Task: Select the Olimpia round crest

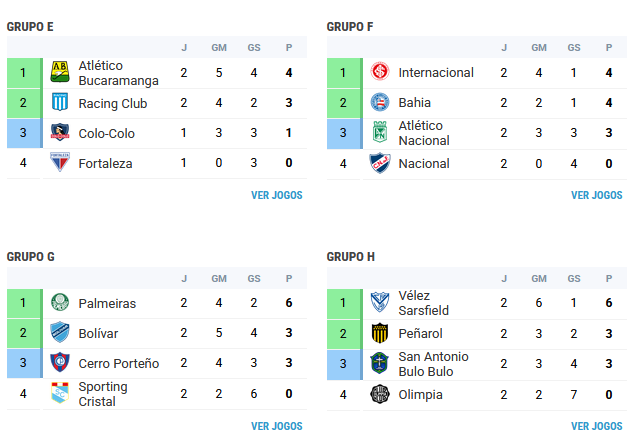Action: pos(380,394)
